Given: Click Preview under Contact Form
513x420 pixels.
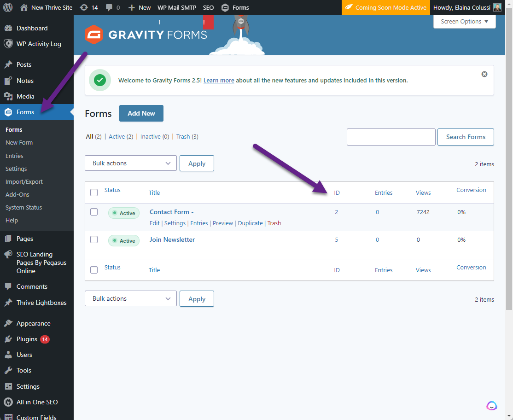Looking at the screenshot, I should (222, 223).
